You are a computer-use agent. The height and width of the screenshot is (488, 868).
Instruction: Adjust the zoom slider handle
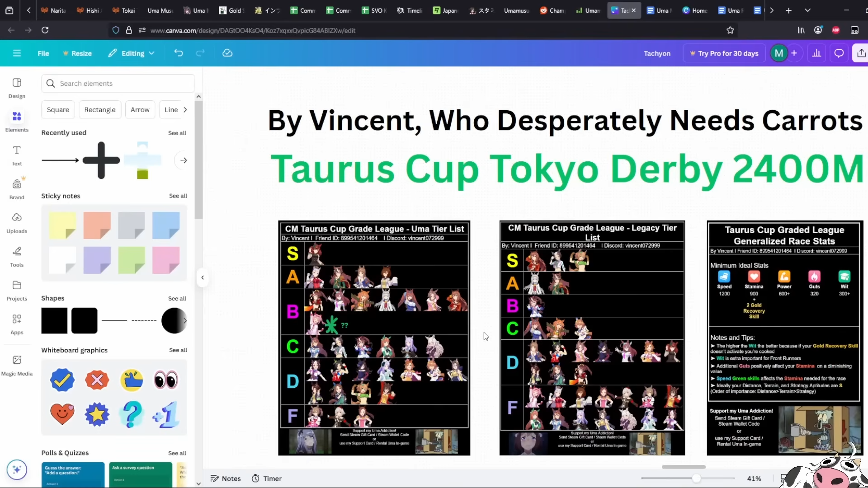click(x=697, y=478)
